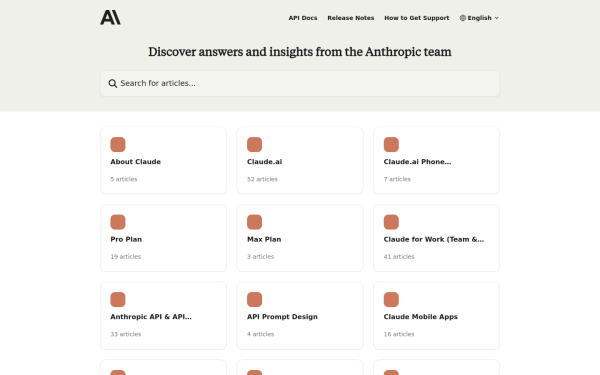Click the Anthropic API collection icon

click(x=118, y=300)
